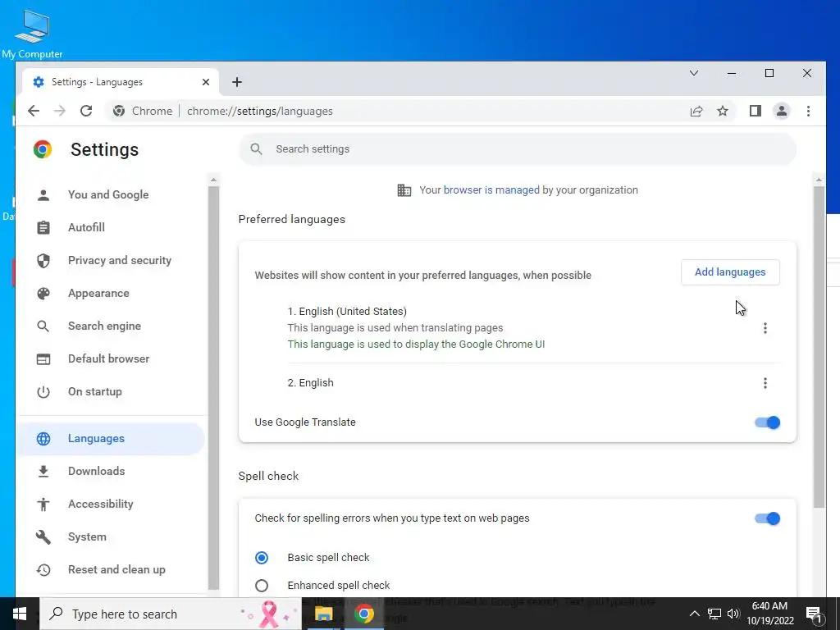Open a new tab with the plus icon
The height and width of the screenshot is (630, 840).
click(237, 82)
